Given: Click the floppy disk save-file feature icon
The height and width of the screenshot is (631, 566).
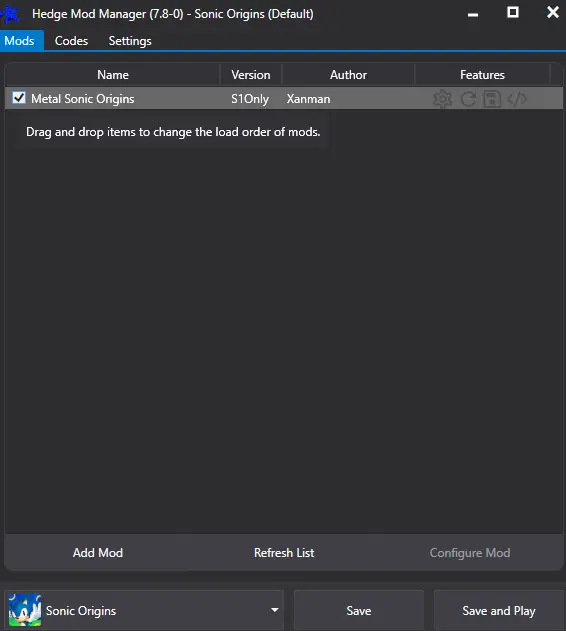Looking at the screenshot, I should (492, 99).
